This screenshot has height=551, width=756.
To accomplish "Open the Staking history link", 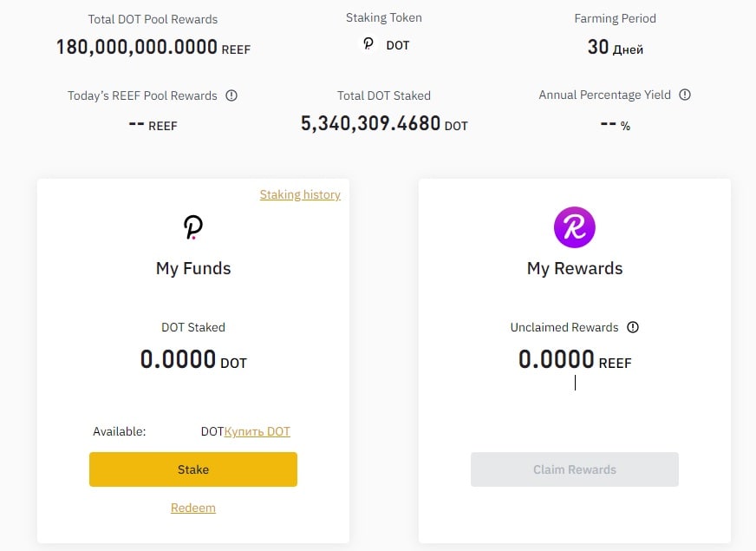I will (300, 194).
